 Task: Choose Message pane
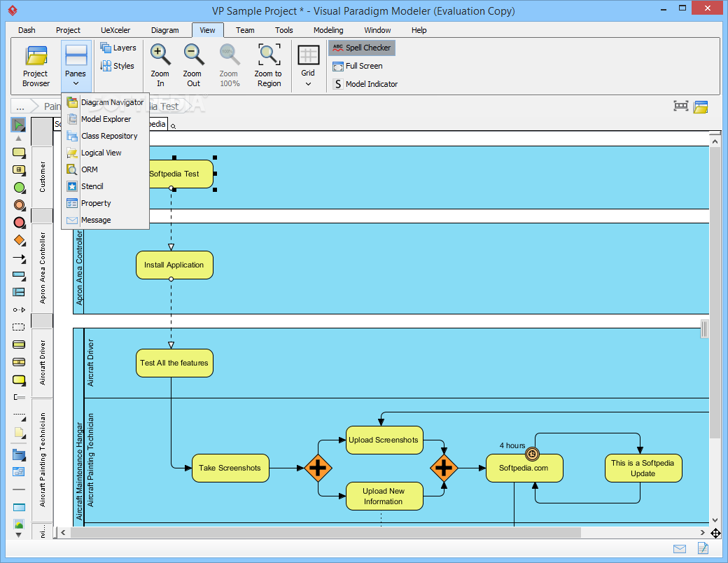coord(106,220)
